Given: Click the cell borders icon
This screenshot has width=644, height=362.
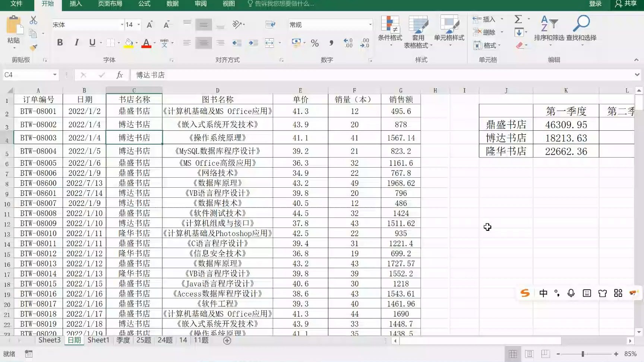Looking at the screenshot, I should click(x=110, y=42).
